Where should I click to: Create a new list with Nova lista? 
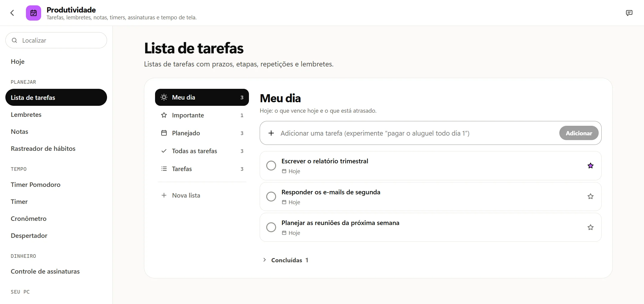[202, 195]
